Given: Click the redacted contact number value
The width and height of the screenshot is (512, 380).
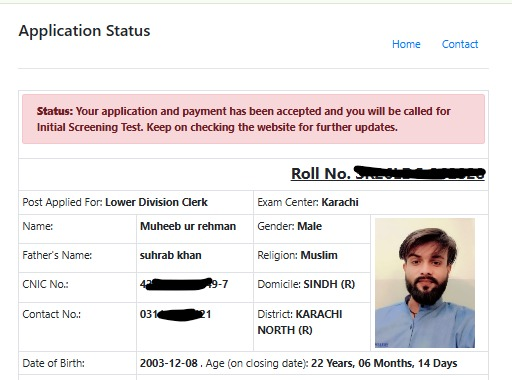Looking at the screenshot, I should point(175,314).
